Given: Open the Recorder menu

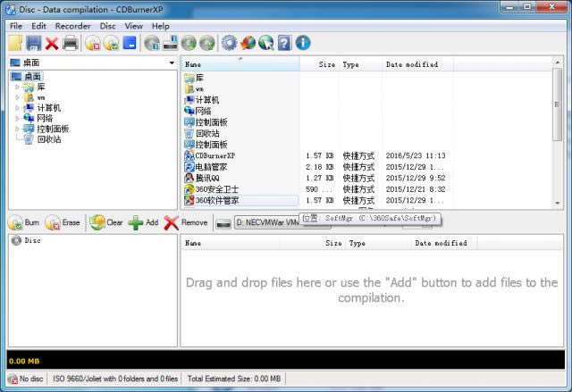Looking at the screenshot, I should (73, 26).
